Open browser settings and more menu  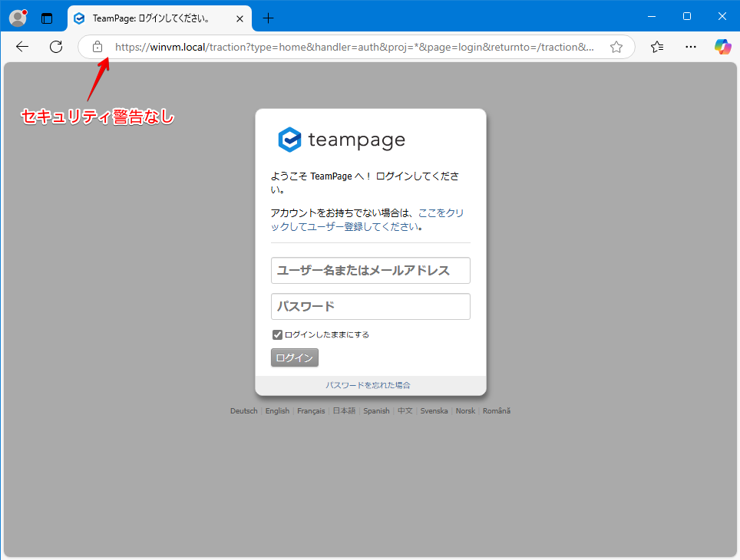tap(690, 47)
